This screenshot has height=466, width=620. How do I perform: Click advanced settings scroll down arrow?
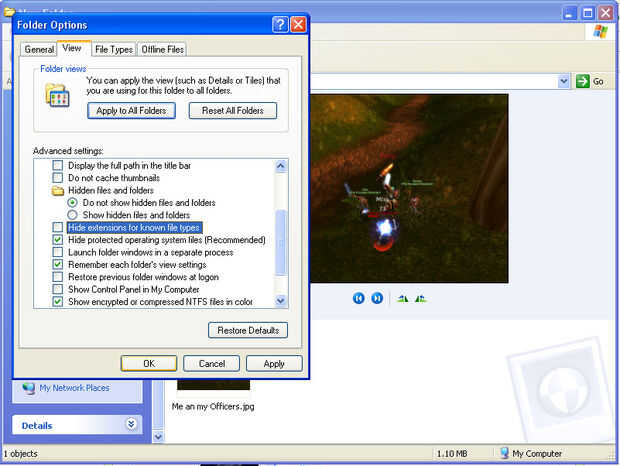click(x=280, y=301)
